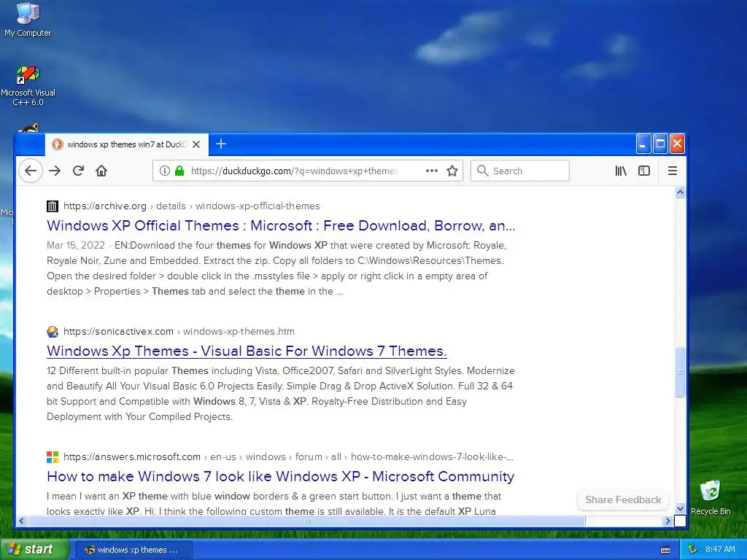Viewport: 747px width, 560px height.
Task: Open the browser home page
Action: [101, 171]
